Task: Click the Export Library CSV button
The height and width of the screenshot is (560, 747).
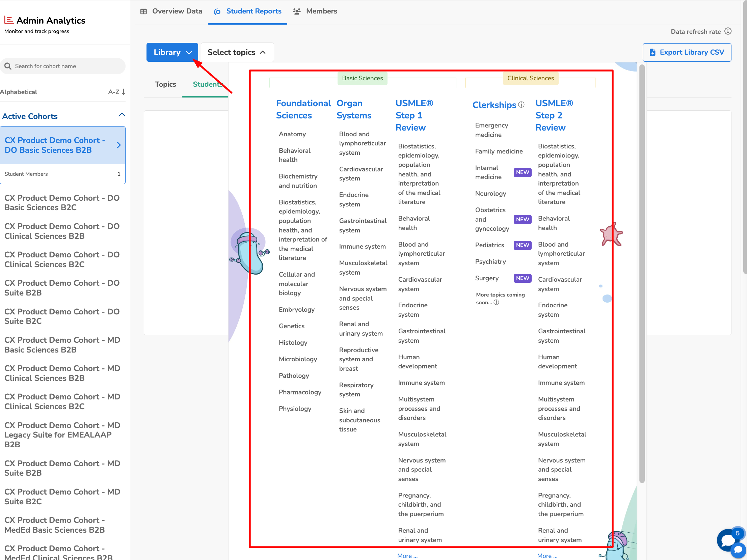Action: (x=687, y=52)
